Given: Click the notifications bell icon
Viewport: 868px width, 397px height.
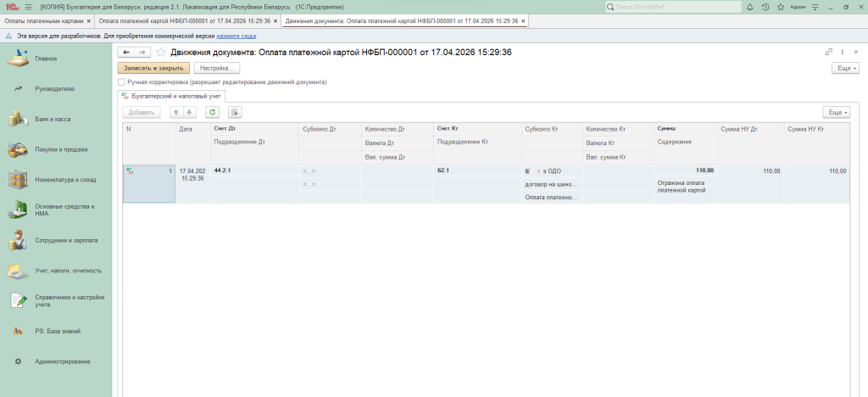Looking at the screenshot, I should click(x=750, y=7).
